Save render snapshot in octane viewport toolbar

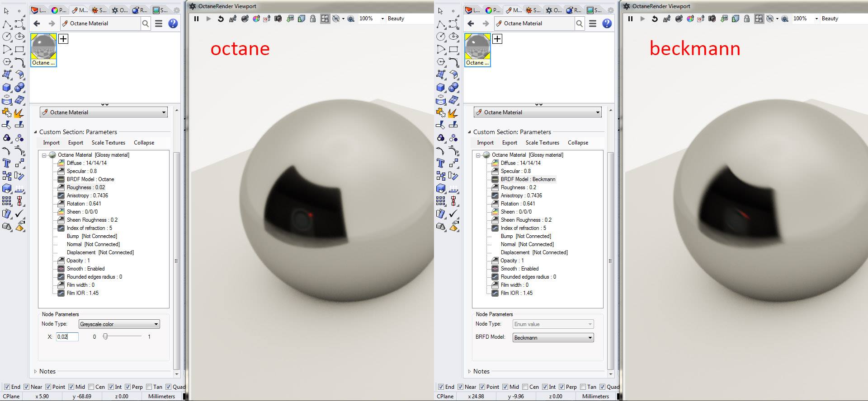278,19
